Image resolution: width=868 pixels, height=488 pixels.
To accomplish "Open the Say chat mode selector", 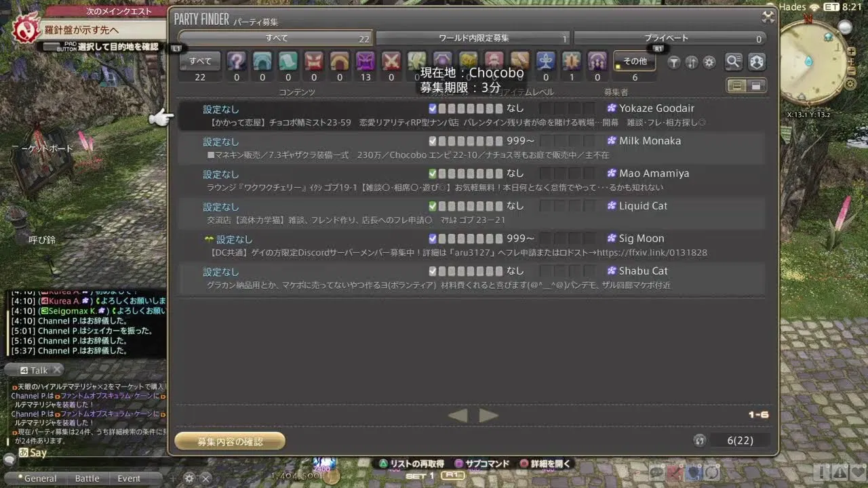I will pyautogui.click(x=33, y=453).
